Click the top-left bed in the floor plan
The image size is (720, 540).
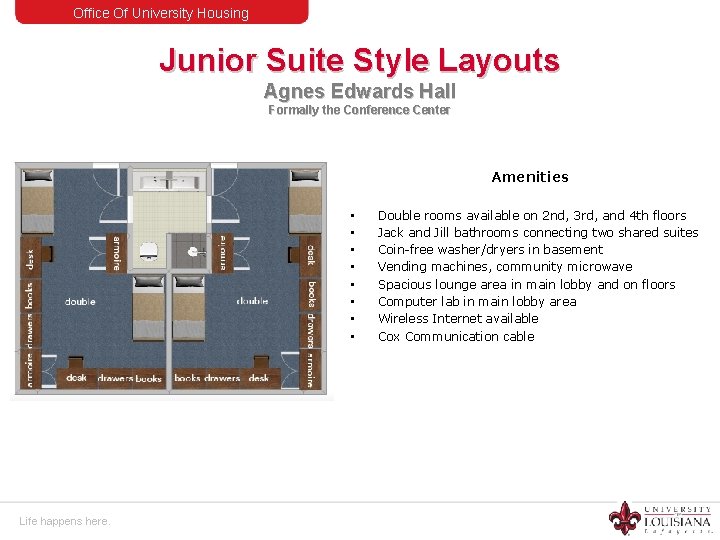coord(37,201)
